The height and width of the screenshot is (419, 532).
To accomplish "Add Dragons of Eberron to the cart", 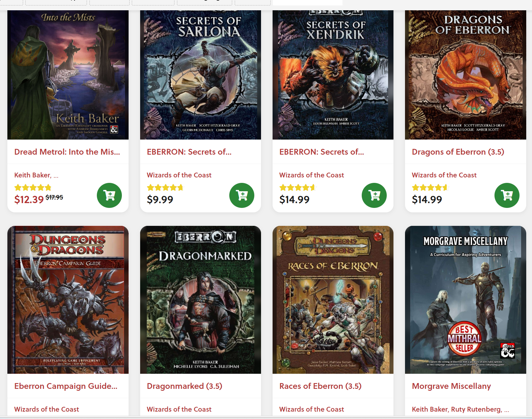I will 507,195.
